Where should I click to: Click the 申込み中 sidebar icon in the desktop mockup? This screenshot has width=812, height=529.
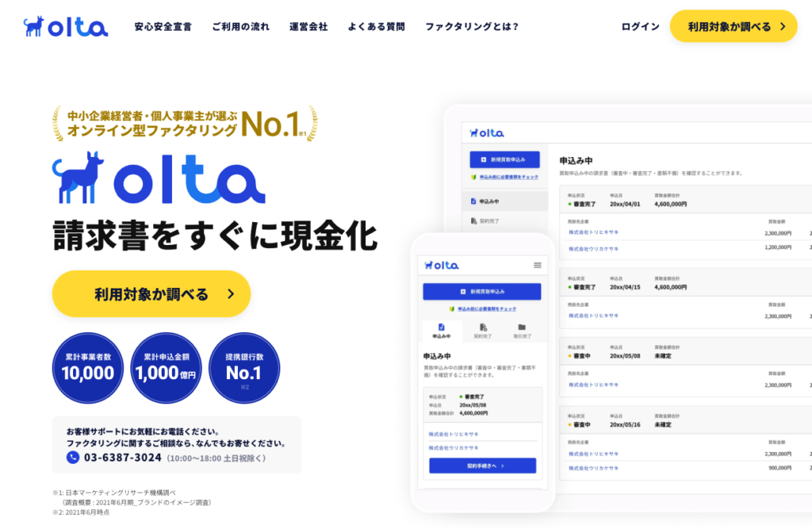pos(473,201)
